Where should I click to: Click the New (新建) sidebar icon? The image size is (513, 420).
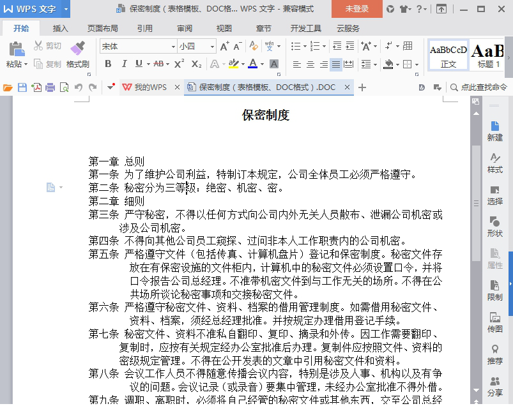pos(494,131)
